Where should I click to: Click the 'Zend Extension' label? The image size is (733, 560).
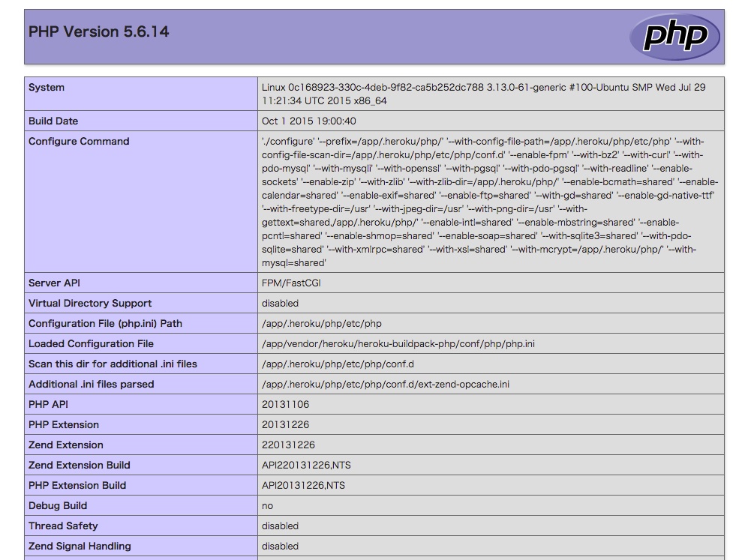coord(65,445)
